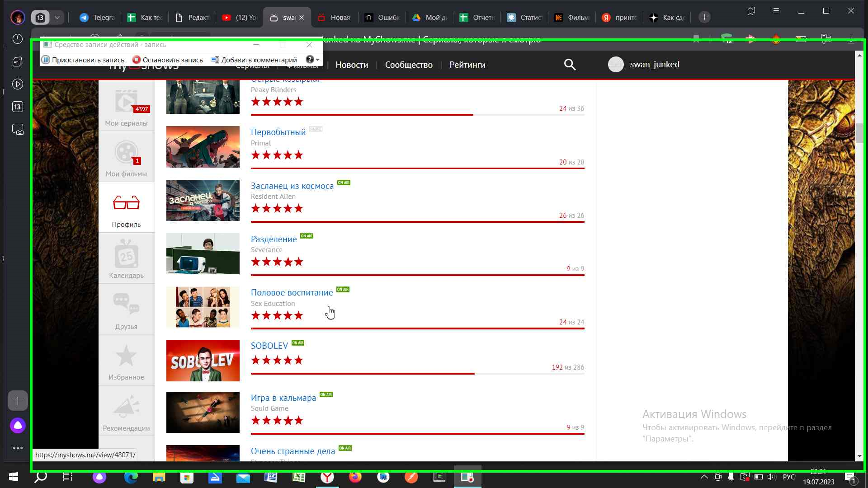868x488 pixels.
Task: Open the Разделение show link
Action: click(x=274, y=239)
